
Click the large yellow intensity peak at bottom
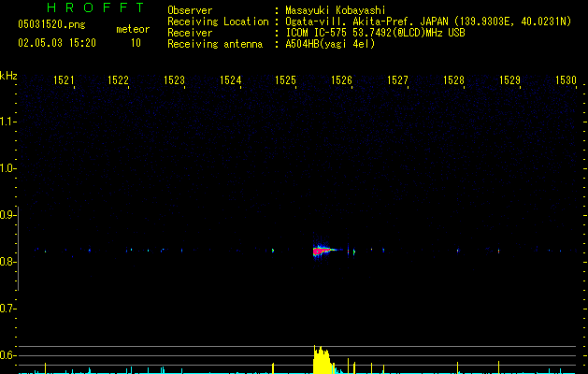323,360
